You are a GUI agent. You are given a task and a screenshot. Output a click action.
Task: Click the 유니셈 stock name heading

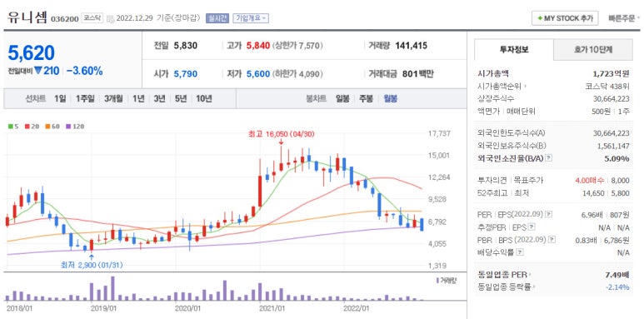coord(27,17)
